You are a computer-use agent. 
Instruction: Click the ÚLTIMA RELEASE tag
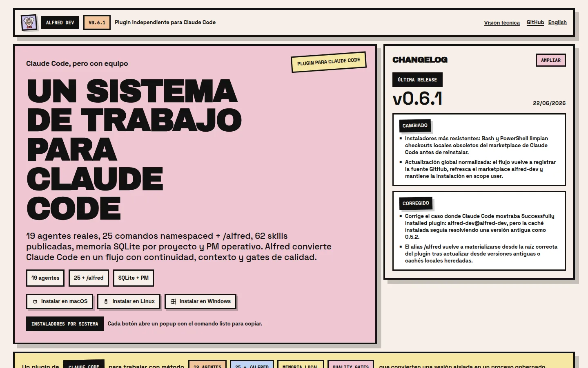(x=417, y=80)
